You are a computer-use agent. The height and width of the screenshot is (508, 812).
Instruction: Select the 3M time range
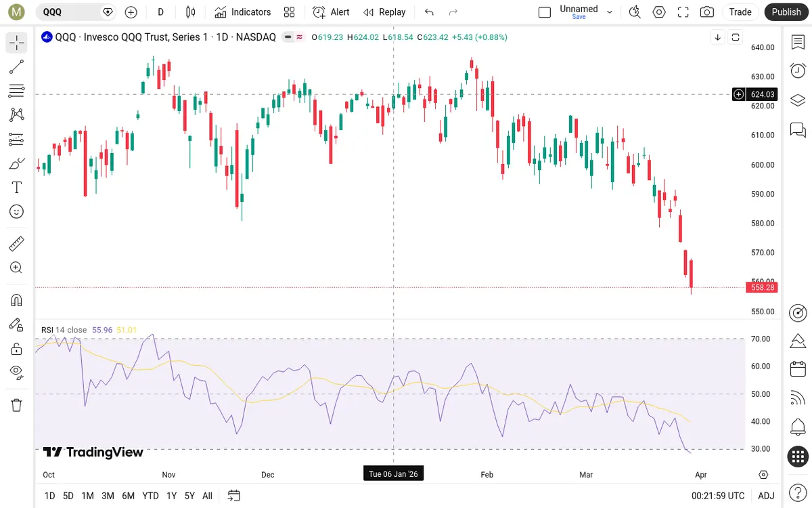pos(108,496)
